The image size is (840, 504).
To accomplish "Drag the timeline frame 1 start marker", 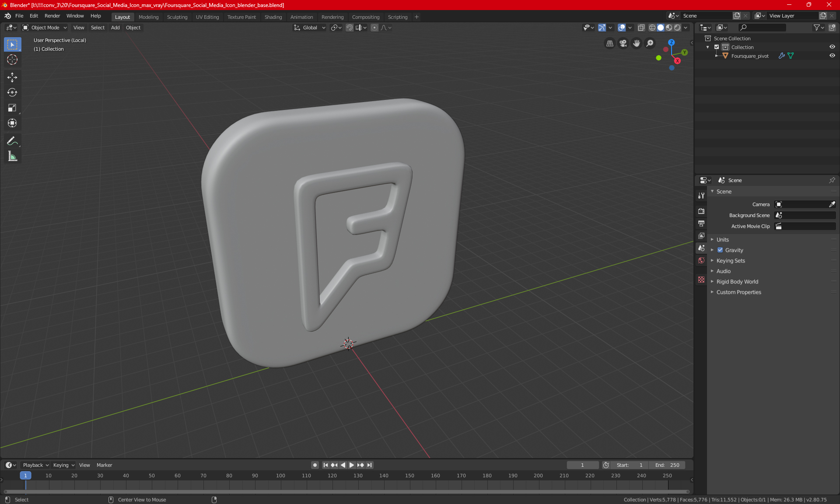I will (x=25, y=475).
